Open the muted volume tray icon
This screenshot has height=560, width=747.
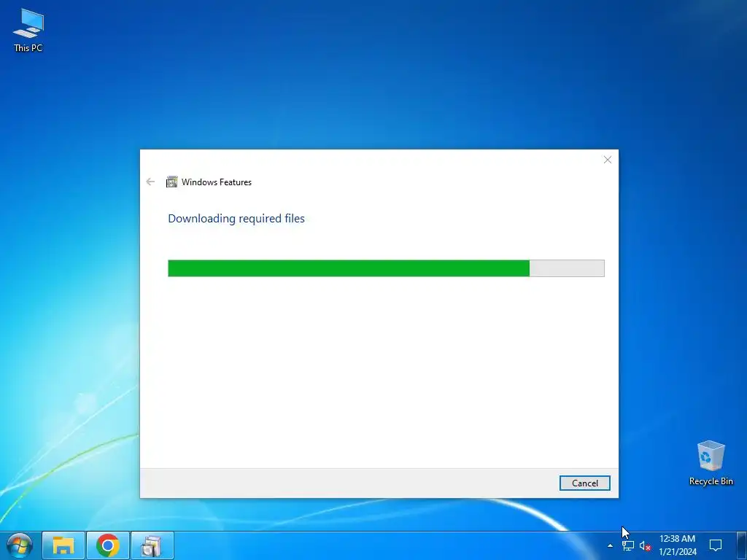click(645, 545)
